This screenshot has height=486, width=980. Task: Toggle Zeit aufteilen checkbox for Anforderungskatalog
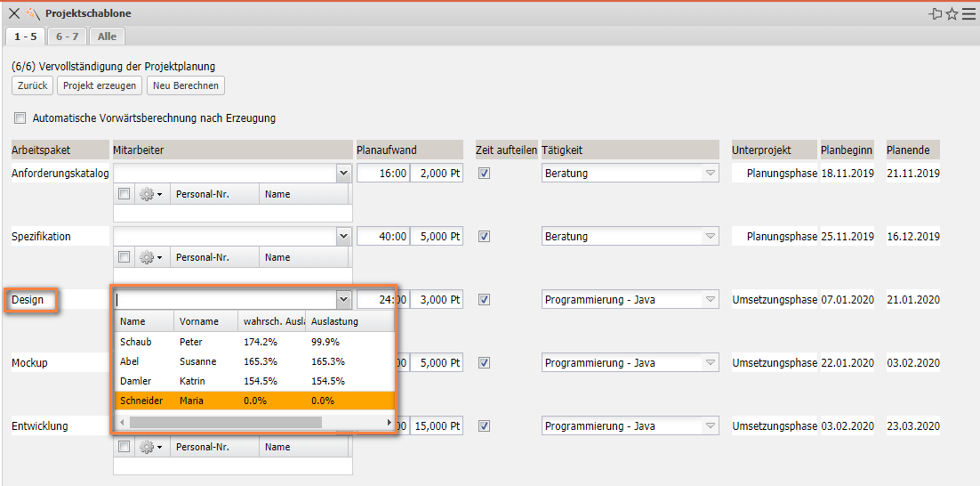tap(484, 174)
